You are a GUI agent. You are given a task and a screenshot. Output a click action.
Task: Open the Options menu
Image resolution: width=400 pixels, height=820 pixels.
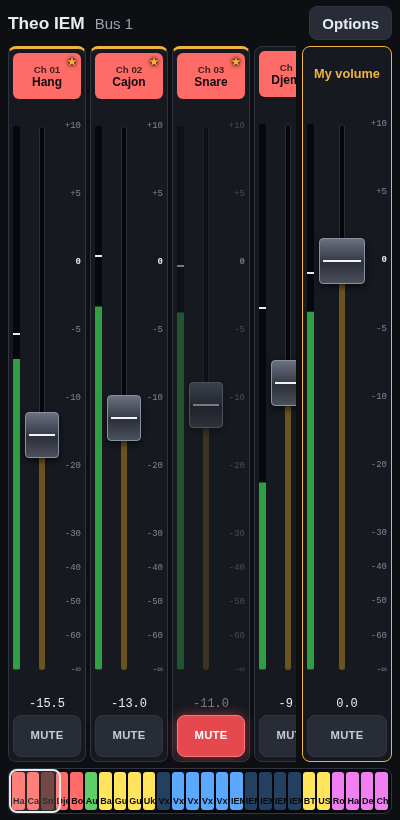[x=350, y=24]
